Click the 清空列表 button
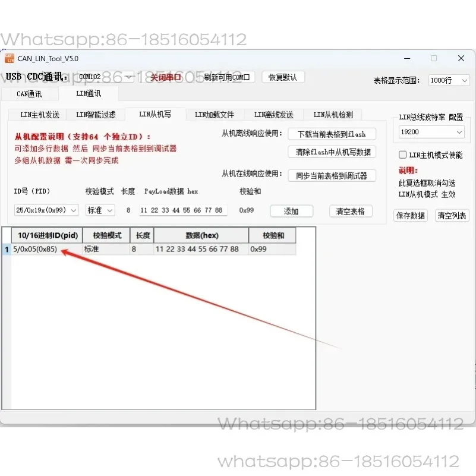Viewport: 476px width, 476px height. pos(452,216)
